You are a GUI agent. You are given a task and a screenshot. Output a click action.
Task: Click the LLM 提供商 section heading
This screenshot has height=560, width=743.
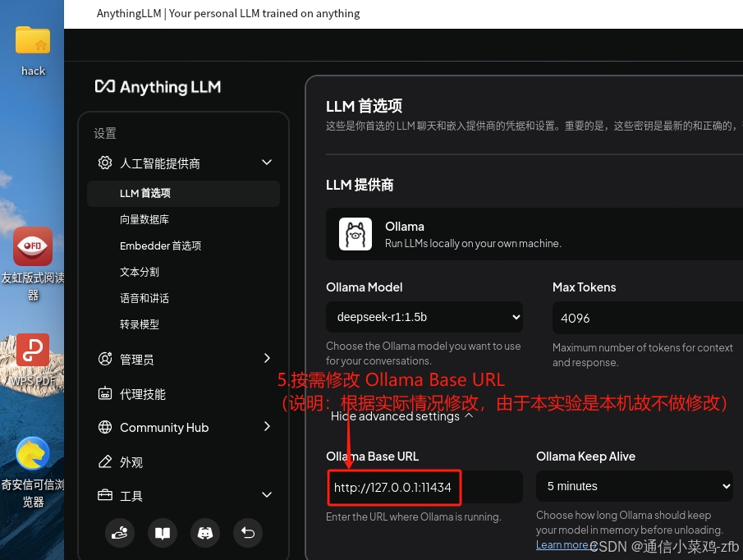360,185
